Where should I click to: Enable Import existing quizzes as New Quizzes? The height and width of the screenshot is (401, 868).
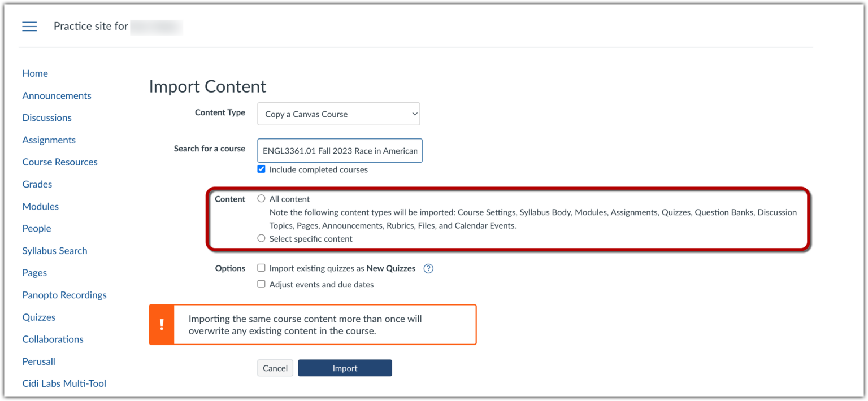coord(261,268)
